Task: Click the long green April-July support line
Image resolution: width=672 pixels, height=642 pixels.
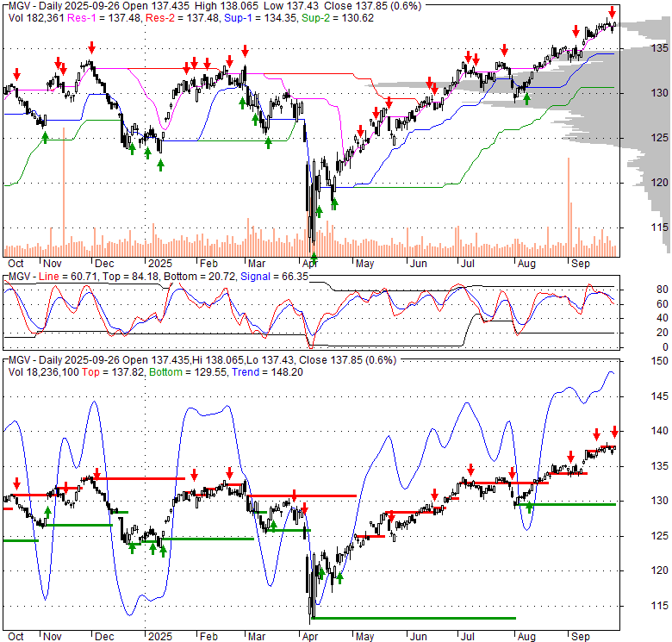Action: [414, 618]
